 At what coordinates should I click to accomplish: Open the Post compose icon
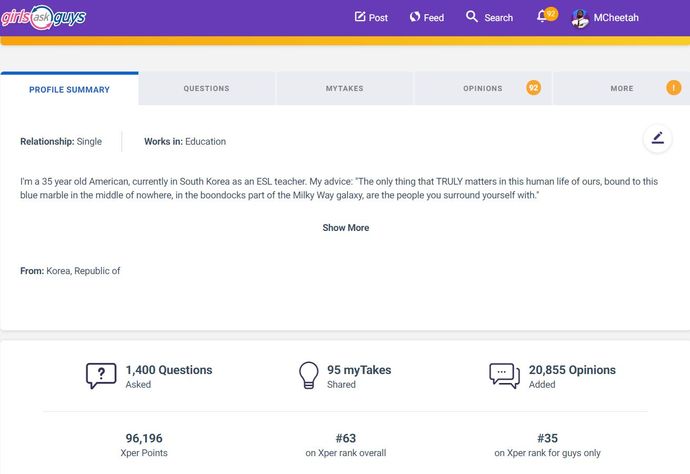[x=360, y=17]
